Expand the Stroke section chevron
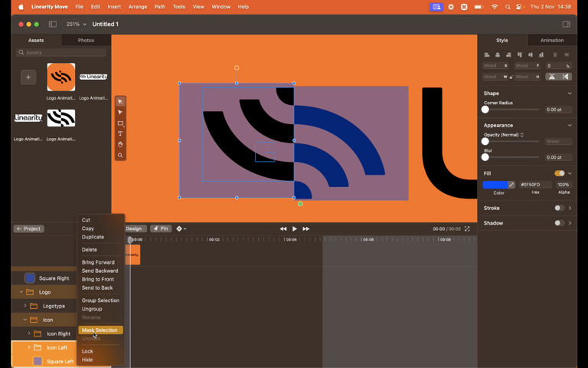This screenshot has height=368, width=588. (570, 208)
